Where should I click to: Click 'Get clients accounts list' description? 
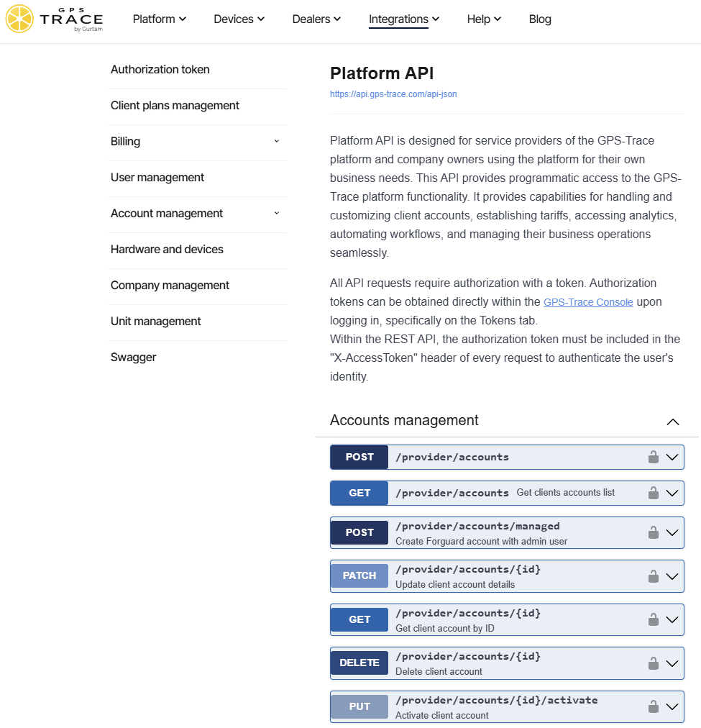click(566, 493)
